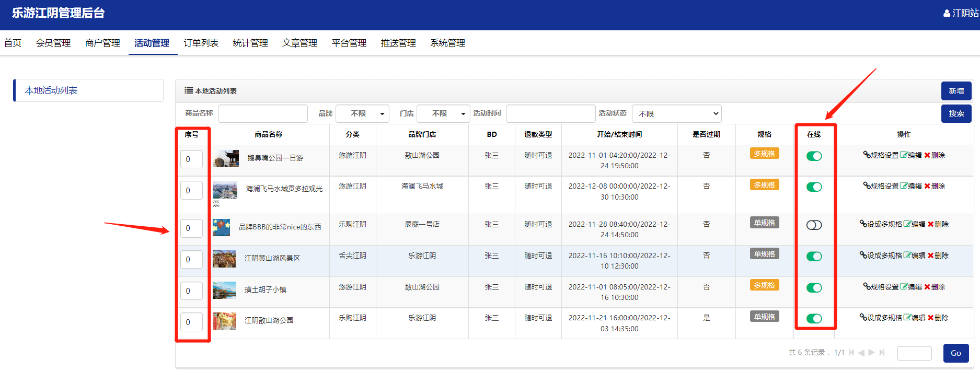Viewport: 980px width, 371px height.
Task: Jump to last page with pagination icon
Action: click(882, 353)
